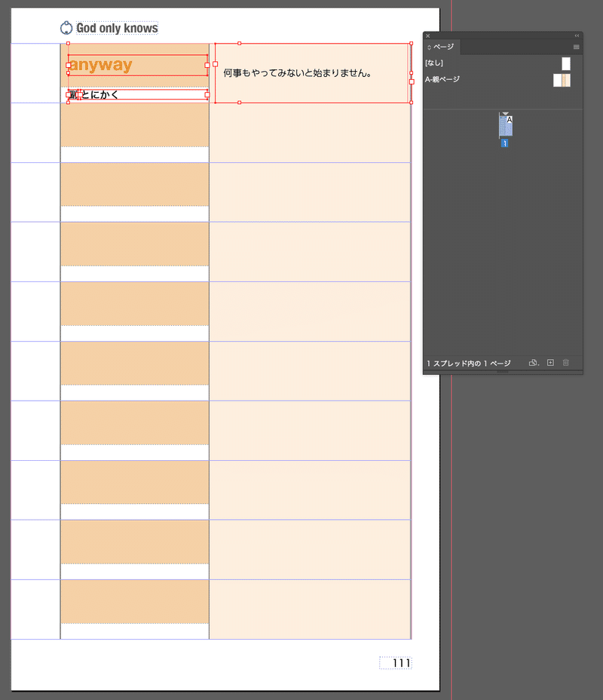The width and height of the screenshot is (603, 700).
Task: Click the circular ornament icon beside the header
Action: (x=66, y=28)
